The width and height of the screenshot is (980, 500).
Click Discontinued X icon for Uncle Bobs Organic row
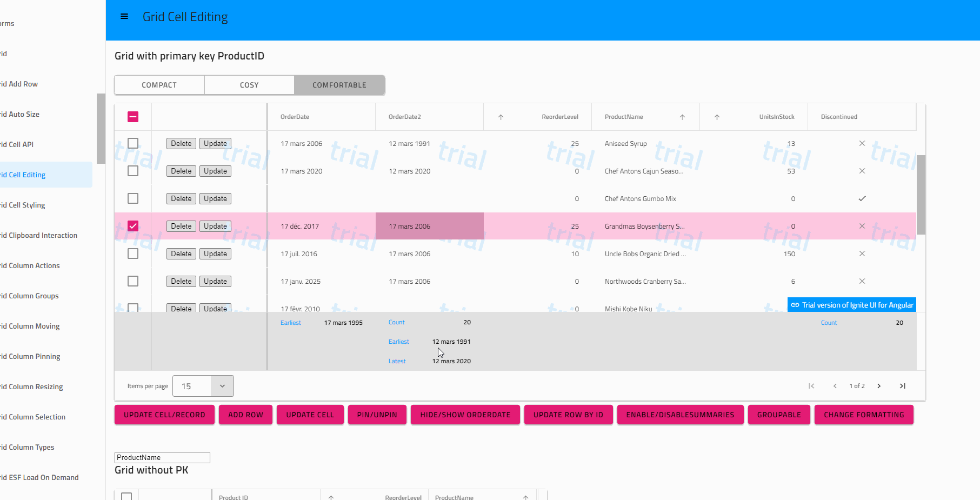pos(862,254)
